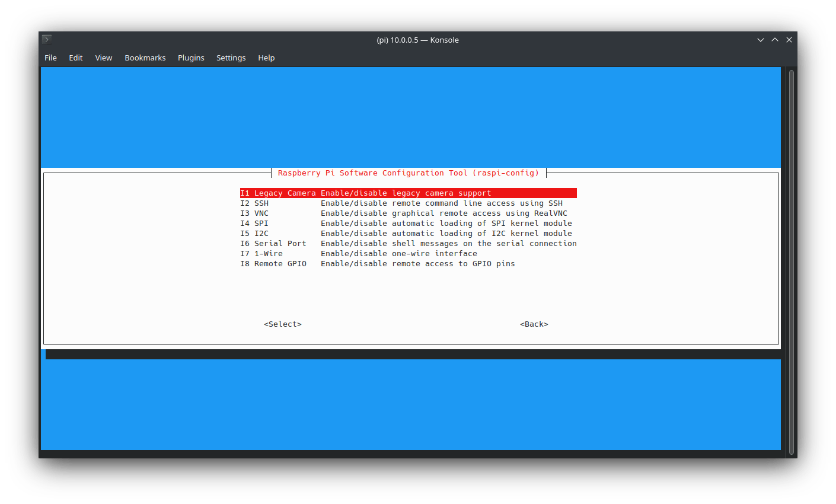This screenshot has height=504, width=836.
Task: Activate the <Back> button
Action: (x=533, y=324)
